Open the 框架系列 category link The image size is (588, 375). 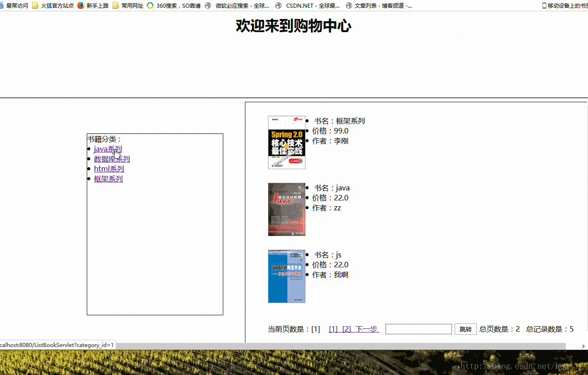coord(108,179)
